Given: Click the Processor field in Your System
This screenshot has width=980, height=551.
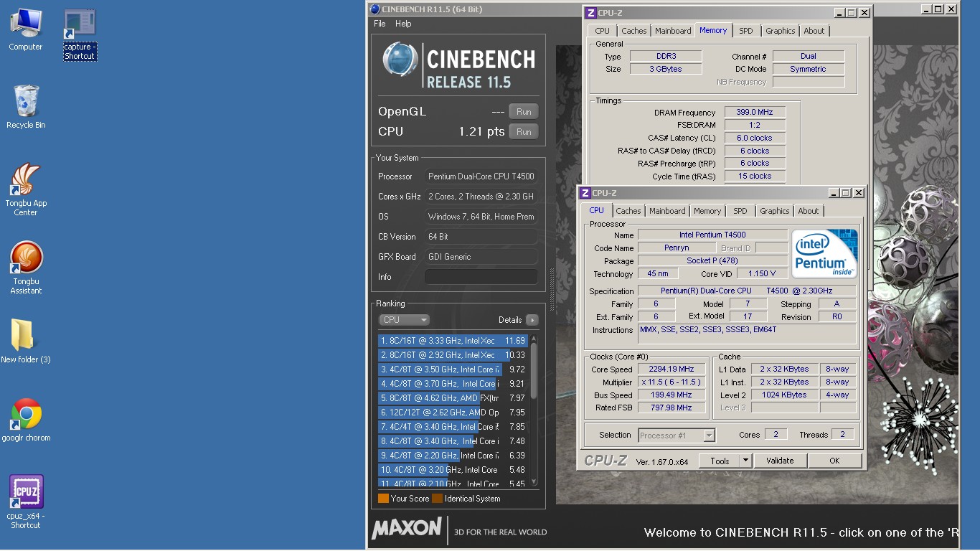Looking at the screenshot, I should [x=481, y=176].
